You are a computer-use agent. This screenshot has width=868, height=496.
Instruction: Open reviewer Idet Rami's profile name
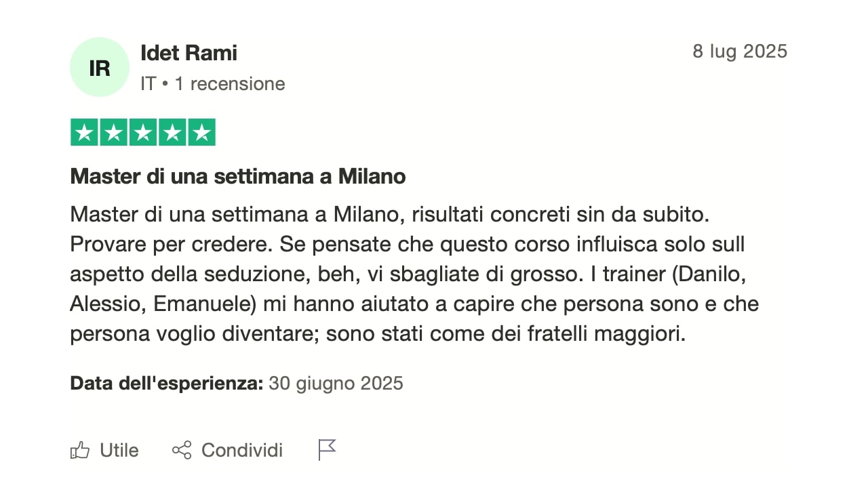[189, 52]
